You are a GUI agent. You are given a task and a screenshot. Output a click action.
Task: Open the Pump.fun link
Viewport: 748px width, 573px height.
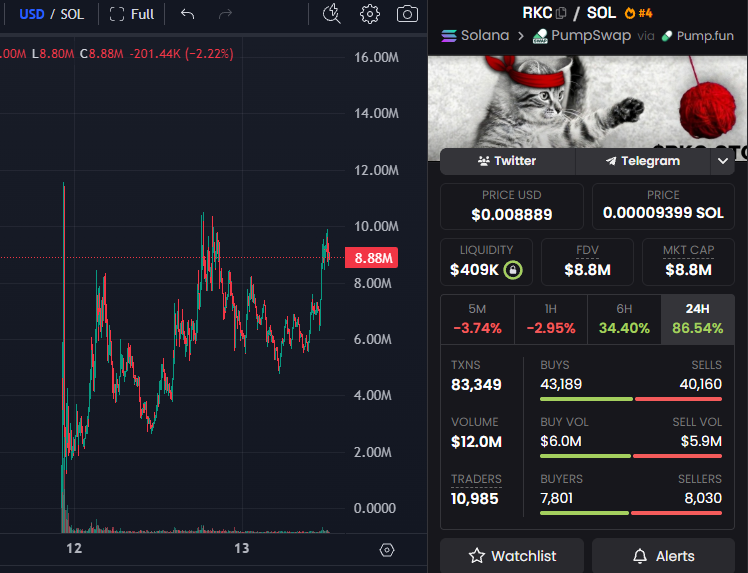(x=698, y=36)
